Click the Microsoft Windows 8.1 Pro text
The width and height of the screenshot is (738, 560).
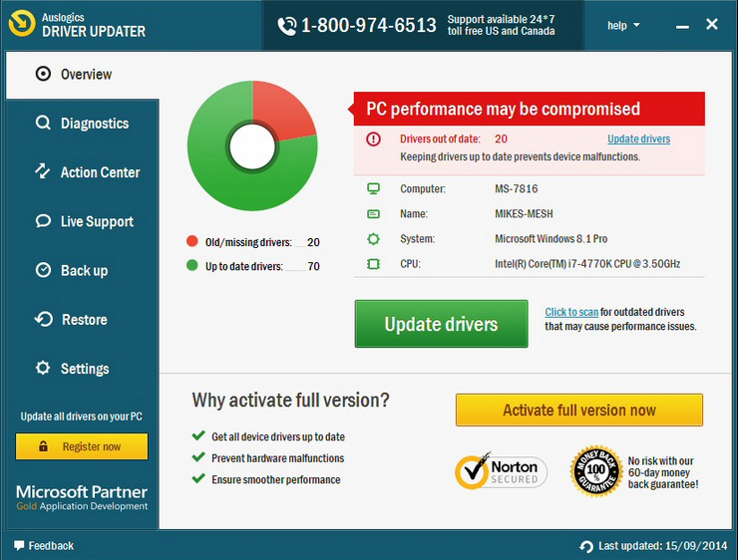coord(551,239)
